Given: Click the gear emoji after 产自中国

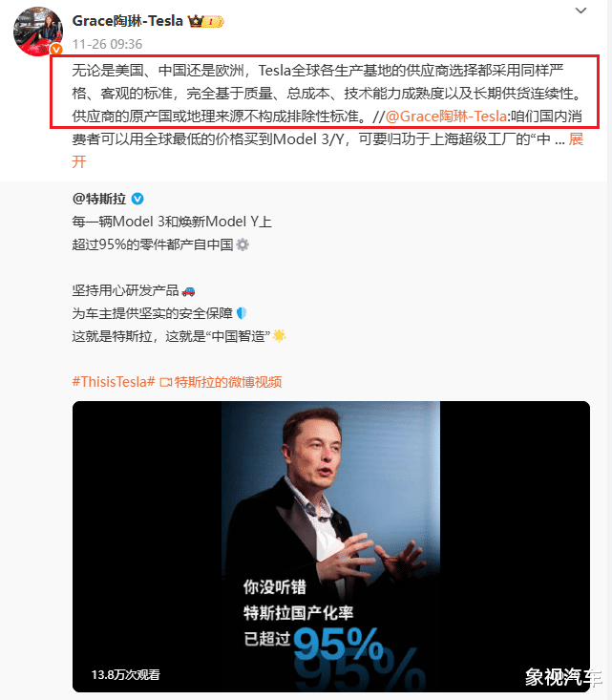Looking at the screenshot, I should click(243, 244).
